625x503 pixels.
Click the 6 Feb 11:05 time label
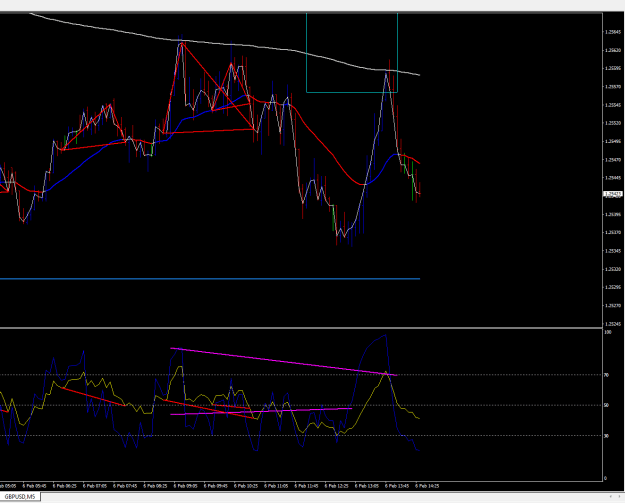coord(276,486)
